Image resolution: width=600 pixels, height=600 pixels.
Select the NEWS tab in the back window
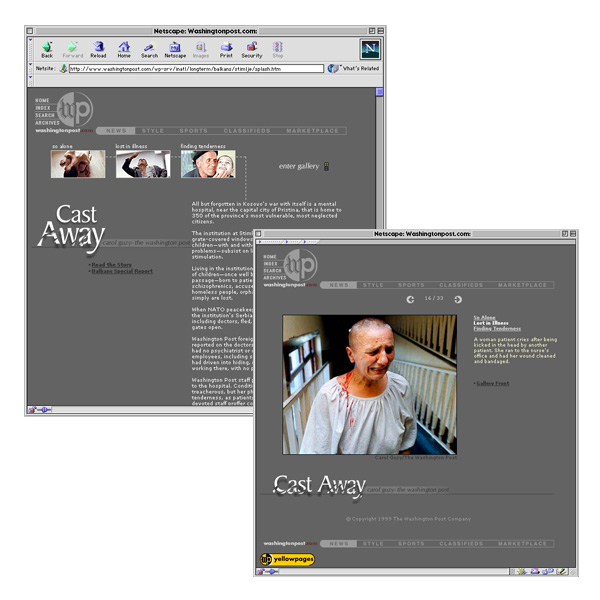(116, 131)
